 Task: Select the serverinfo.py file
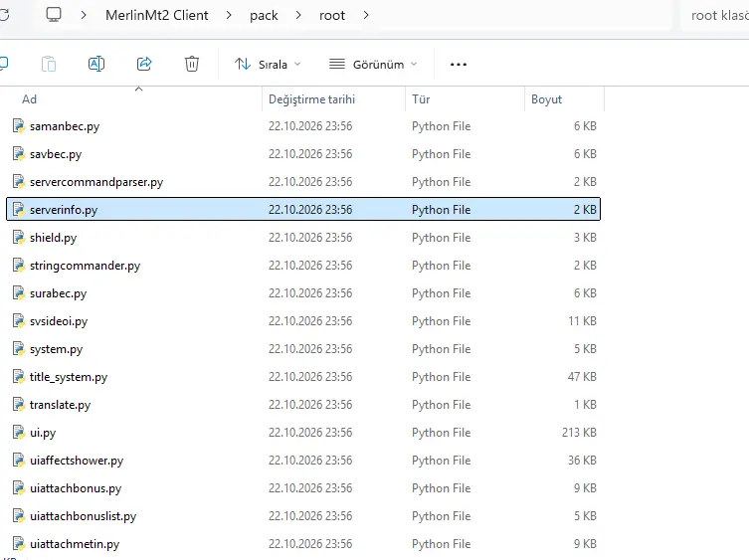(x=303, y=209)
